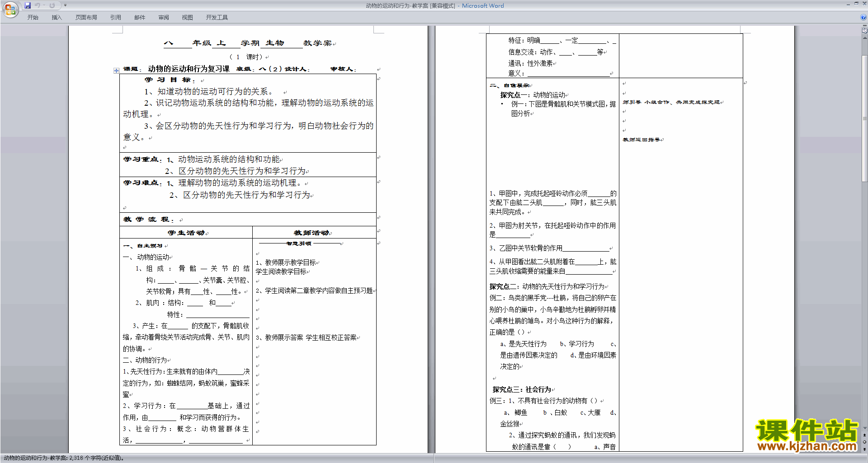868x463 pixels.
Task: Open the Undo history dropdown arrow
Action: click(44, 5)
